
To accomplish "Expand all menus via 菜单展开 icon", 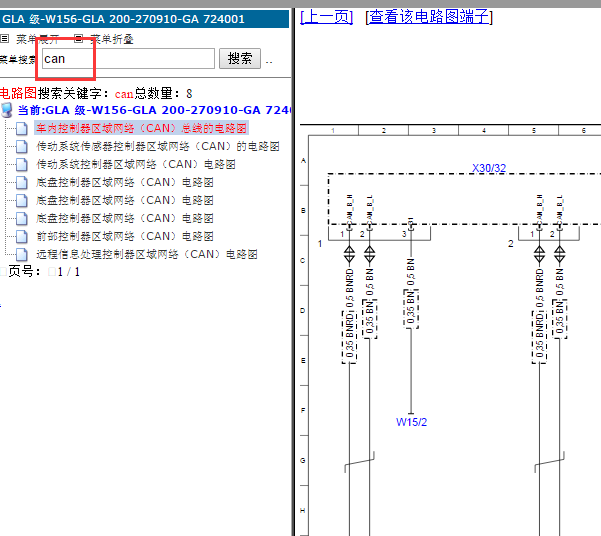I will pyautogui.click(x=4, y=38).
